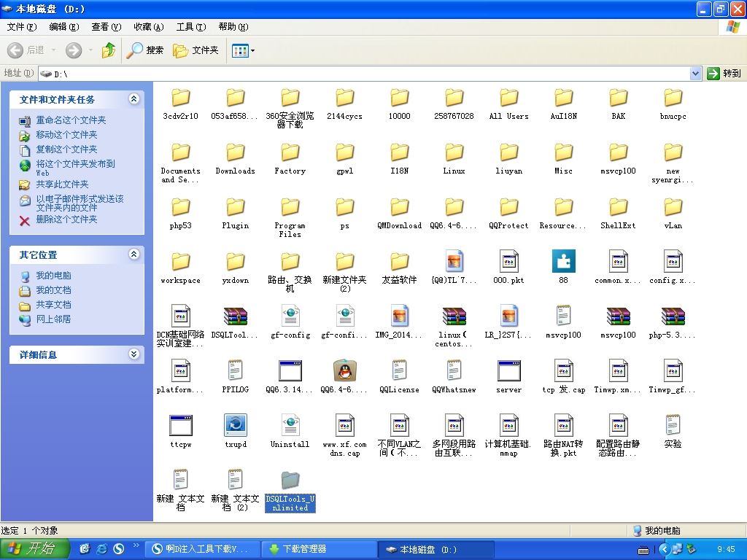Expand the 详细信息 panel
The height and width of the screenshot is (560, 747).
(134, 354)
